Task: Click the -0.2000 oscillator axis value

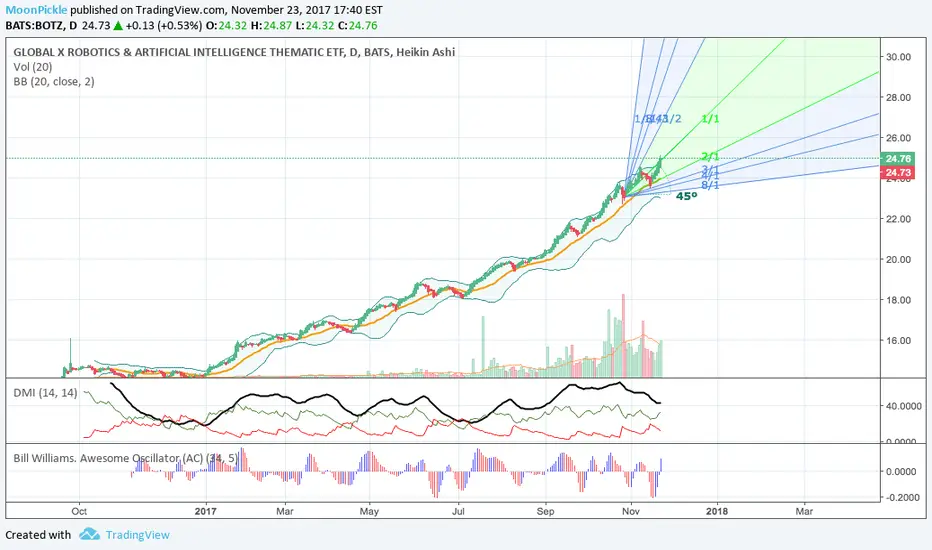Action: click(901, 498)
